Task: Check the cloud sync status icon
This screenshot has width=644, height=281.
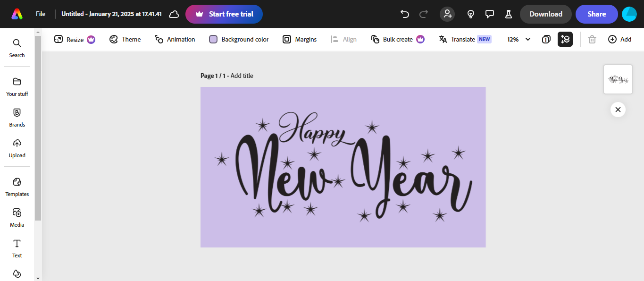Action: [174, 14]
